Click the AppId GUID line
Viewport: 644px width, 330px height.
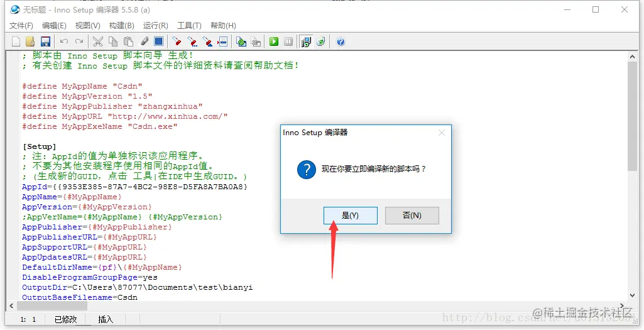click(x=134, y=187)
